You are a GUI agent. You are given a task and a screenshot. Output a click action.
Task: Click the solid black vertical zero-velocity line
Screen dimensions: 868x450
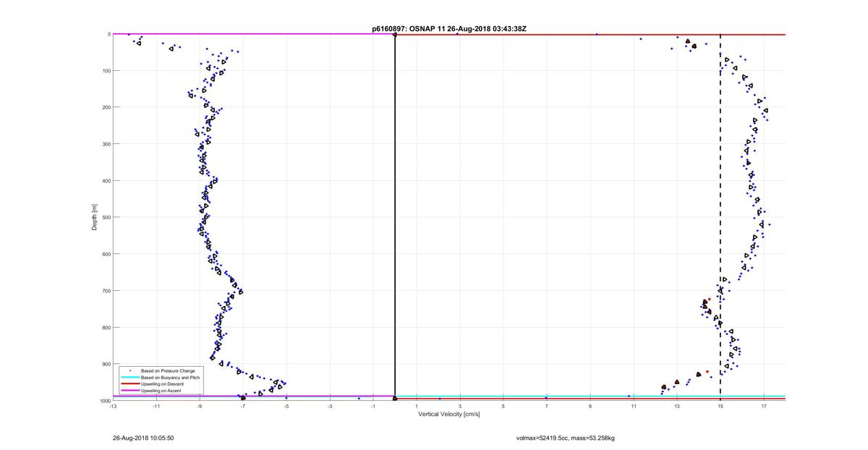pyautogui.click(x=395, y=217)
